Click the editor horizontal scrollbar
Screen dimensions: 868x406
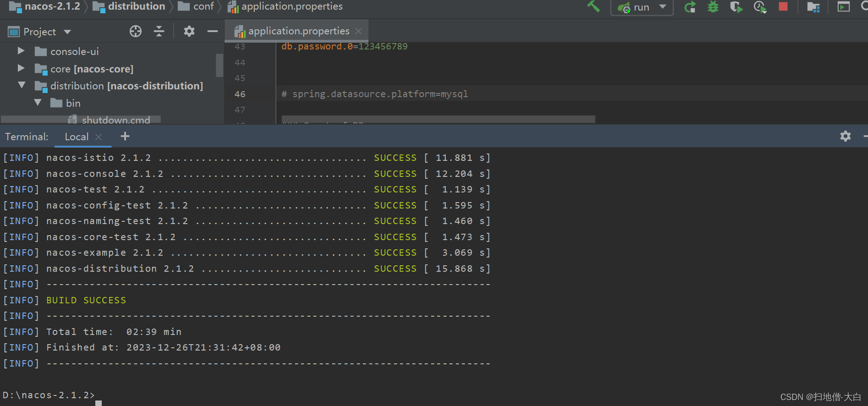[438, 119]
